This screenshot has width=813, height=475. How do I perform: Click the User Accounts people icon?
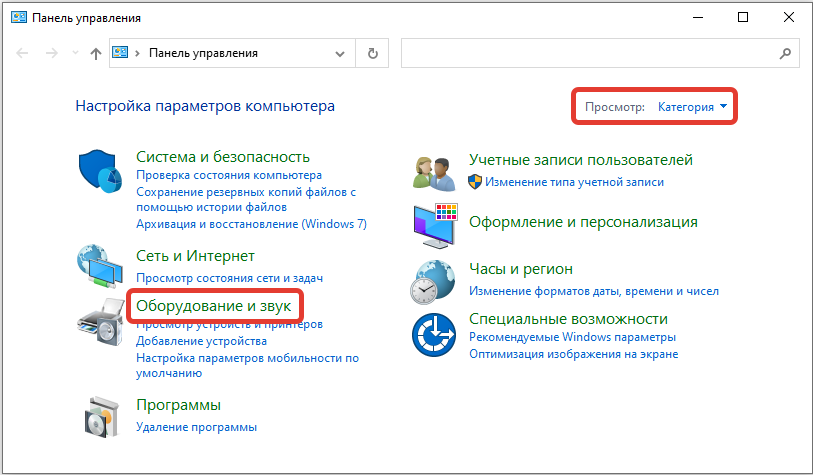tap(435, 171)
